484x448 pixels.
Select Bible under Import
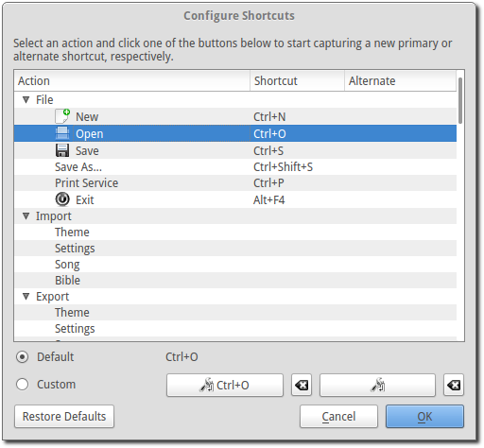click(x=235, y=281)
